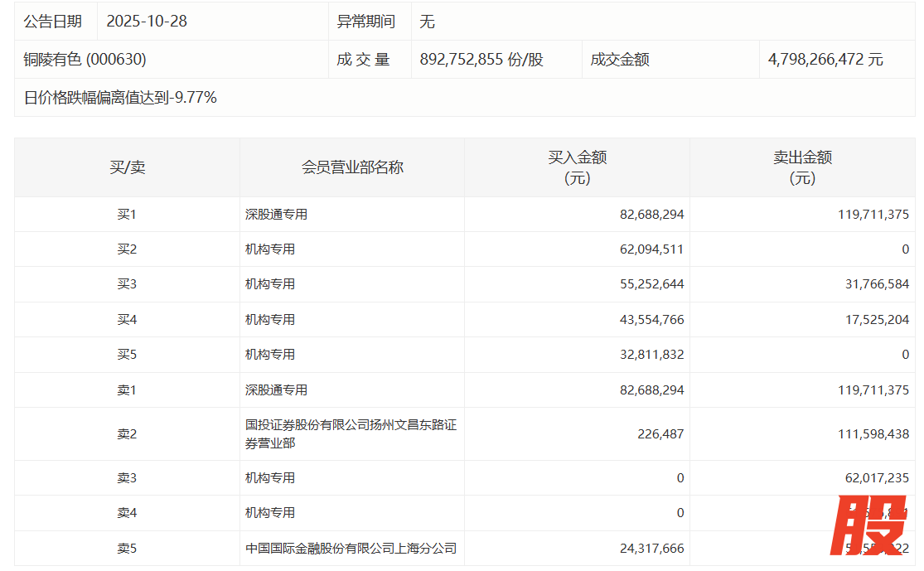Click the red 股 floating logo

coord(868,527)
